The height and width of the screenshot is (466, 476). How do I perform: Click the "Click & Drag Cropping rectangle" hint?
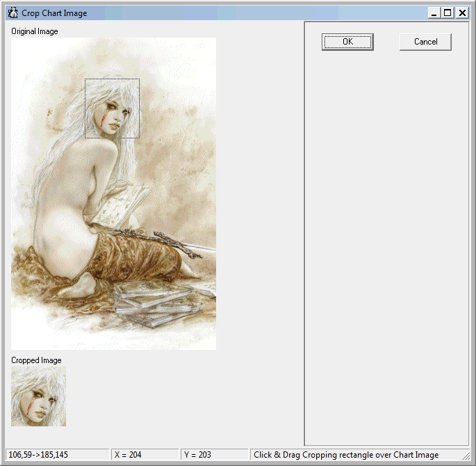tap(346, 455)
